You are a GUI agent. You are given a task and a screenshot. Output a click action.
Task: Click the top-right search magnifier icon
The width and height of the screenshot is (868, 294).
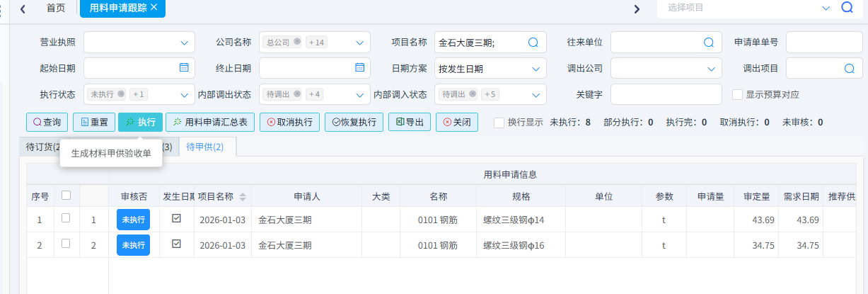coord(847,8)
